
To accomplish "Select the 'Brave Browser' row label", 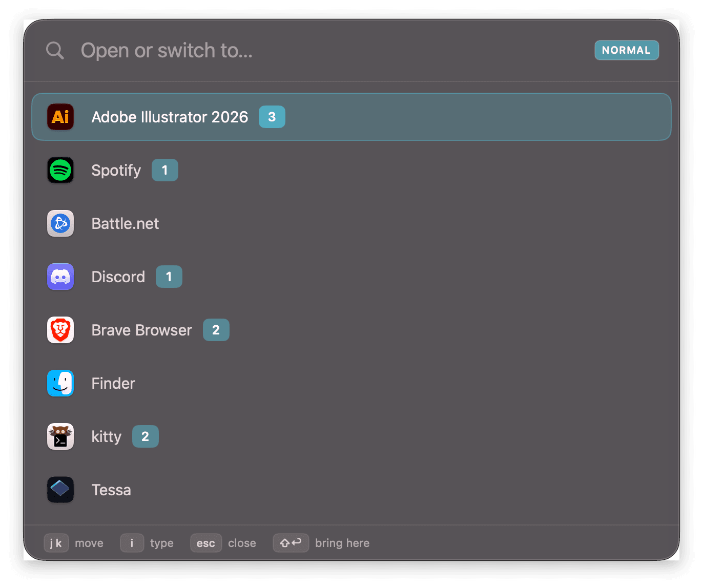I will pyautogui.click(x=141, y=330).
